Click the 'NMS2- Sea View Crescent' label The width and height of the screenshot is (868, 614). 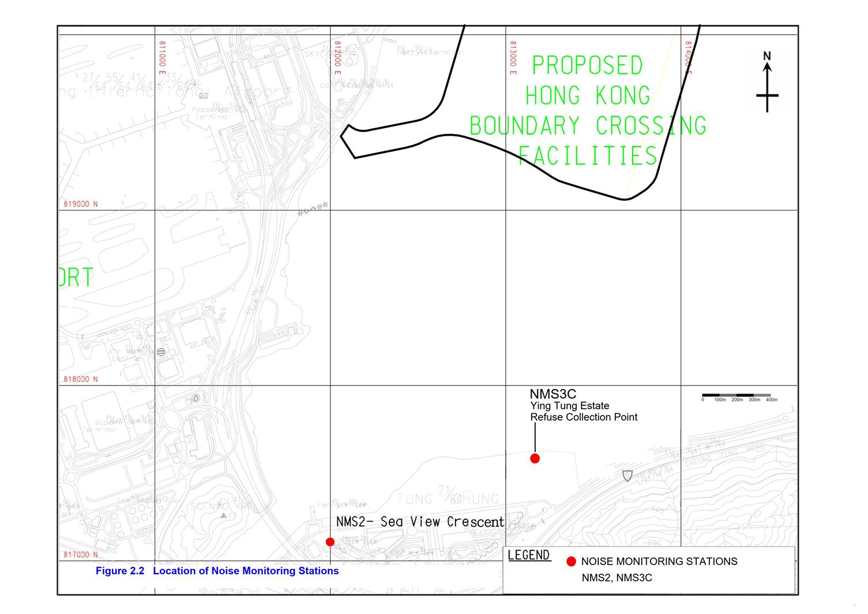(x=420, y=522)
